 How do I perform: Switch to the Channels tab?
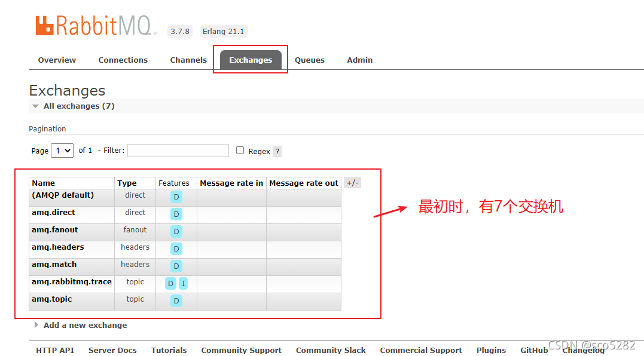pyautogui.click(x=188, y=60)
